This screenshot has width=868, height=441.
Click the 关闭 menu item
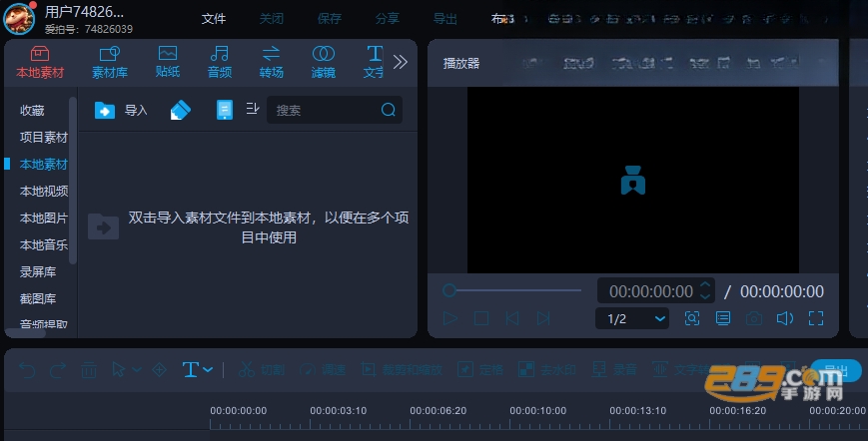coord(272,19)
